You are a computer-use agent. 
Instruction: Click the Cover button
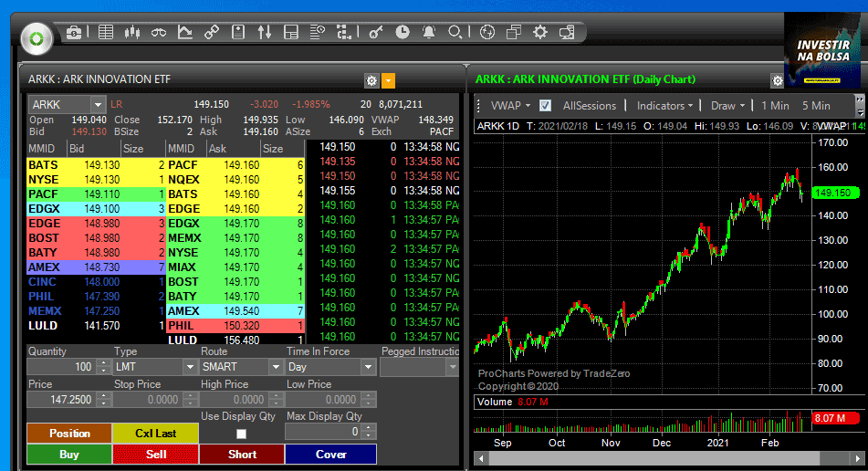pyautogui.click(x=330, y=455)
